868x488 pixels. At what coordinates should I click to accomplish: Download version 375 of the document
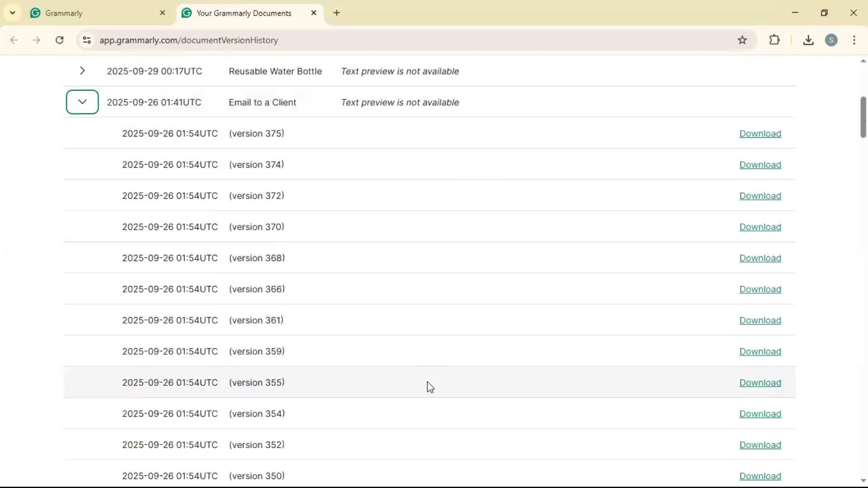[x=760, y=134]
